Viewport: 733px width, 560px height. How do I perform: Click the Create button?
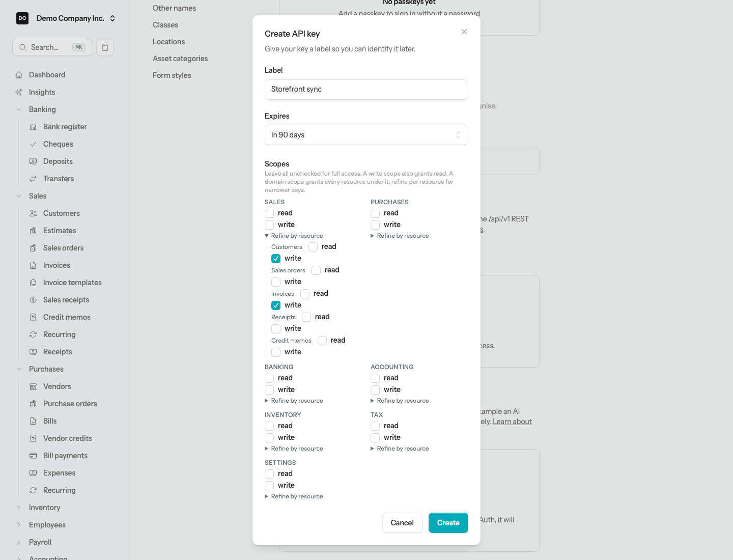pos(448,523)
